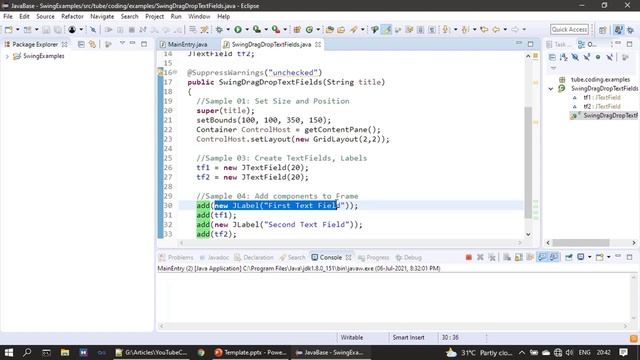Viewport: 640px width, 360px height.
Task: Select tf1 : JTextField in Outline
Action: click(x=602, y=98)
